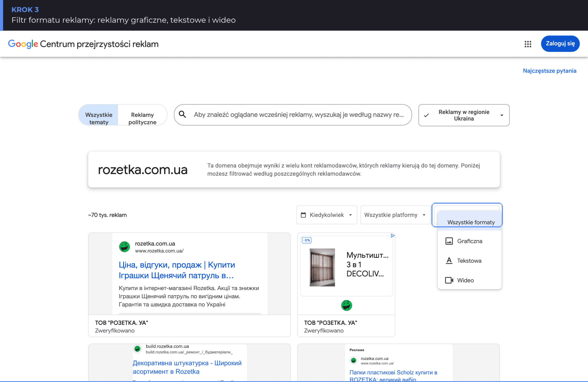Image resolution: width=588 pixels, height=382 pixels.
Task: Click Zweryfikowano under the first text ad
Action: click(115, 331)
